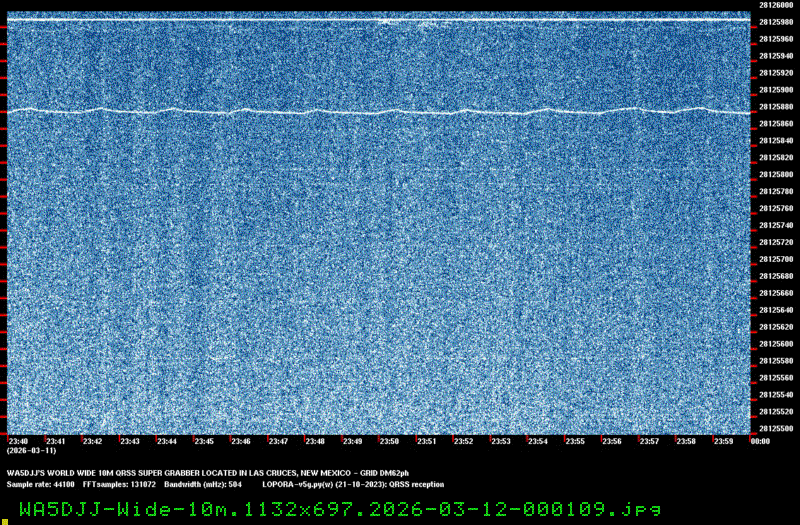800x525 pixels.
Task: Select the 28125500 frequency scale label
Action: pyautogui.click(x=776, y=428)
